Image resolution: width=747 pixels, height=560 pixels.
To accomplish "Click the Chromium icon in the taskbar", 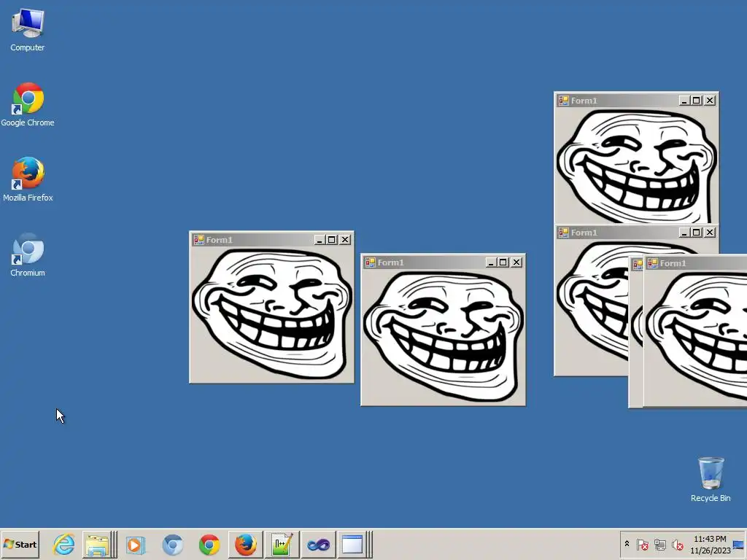I will click(172, 544).
